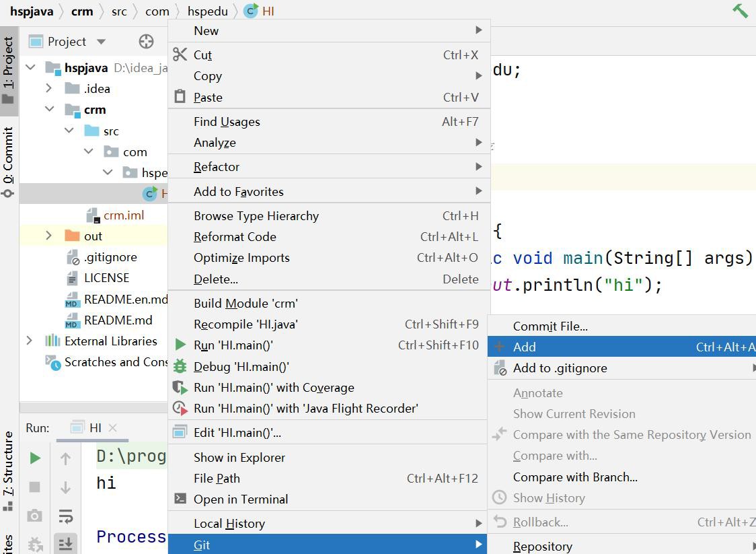756x554 pixels.
Task: Expand External Libraries node
Action: [x=30, y=341]
